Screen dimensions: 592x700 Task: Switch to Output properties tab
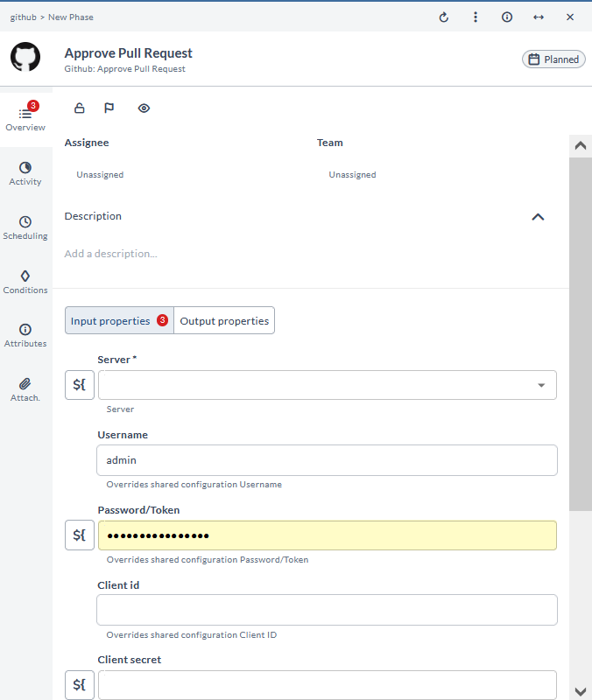point(224,321)
